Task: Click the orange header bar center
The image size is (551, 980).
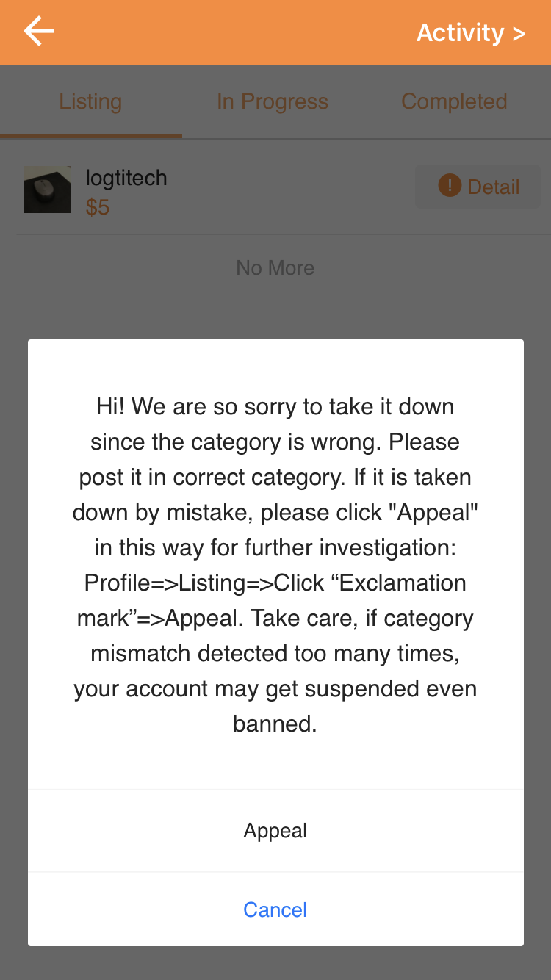Action: click(x=275, y=32)
